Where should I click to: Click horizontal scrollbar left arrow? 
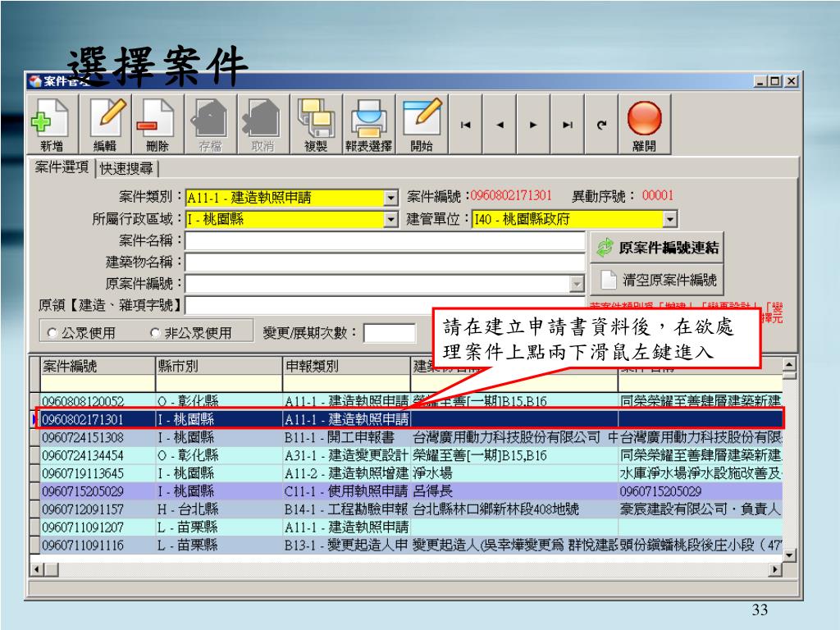[36, 569]
